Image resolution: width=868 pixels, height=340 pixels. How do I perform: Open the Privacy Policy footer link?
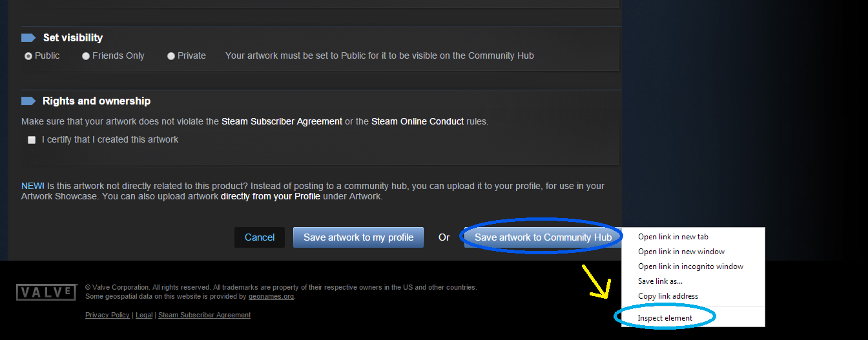(x=107, y=315)
